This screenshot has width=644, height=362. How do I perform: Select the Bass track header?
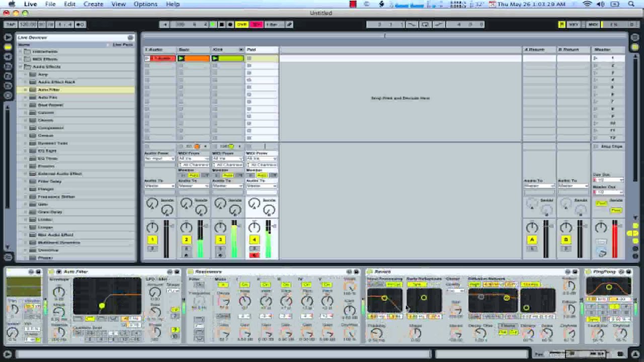click(194, 49)
